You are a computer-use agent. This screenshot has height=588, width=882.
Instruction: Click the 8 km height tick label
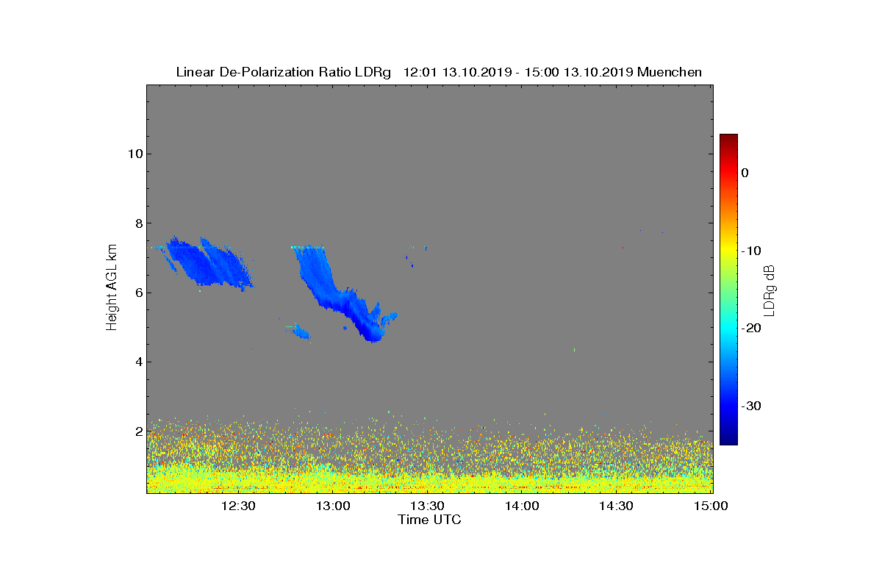tap(138, 223)
